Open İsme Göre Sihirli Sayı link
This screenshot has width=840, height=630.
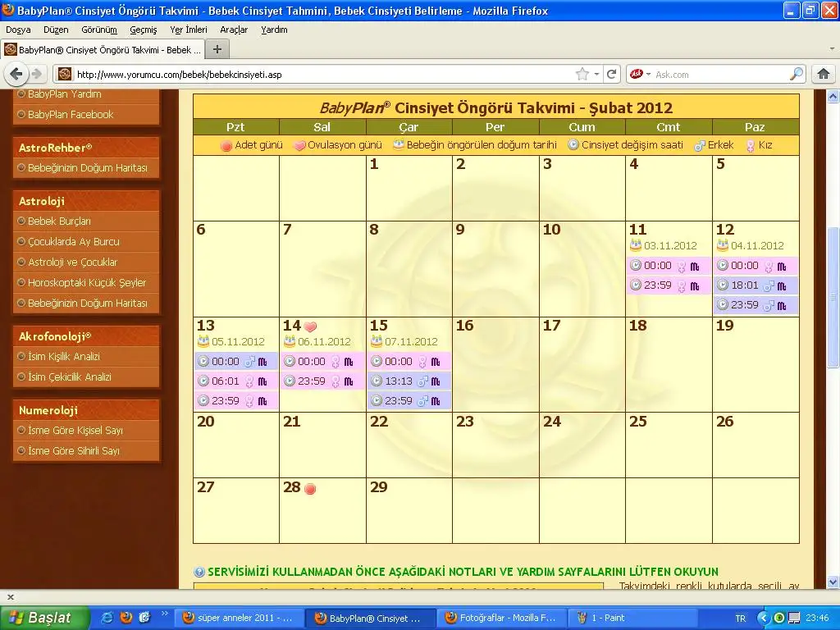73,450
